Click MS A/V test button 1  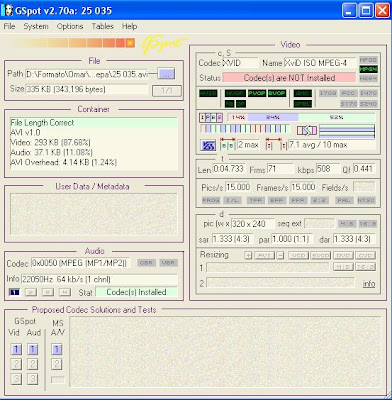[57, 349]
